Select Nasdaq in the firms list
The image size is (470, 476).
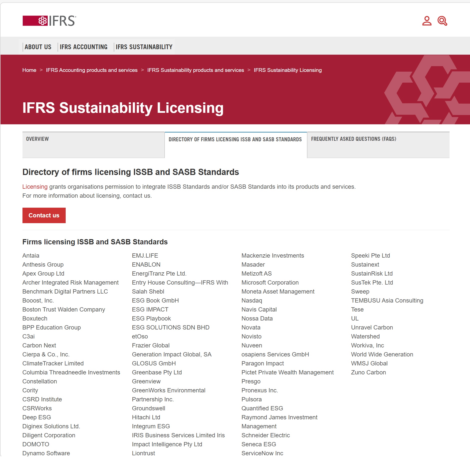(x=252, y=301)
